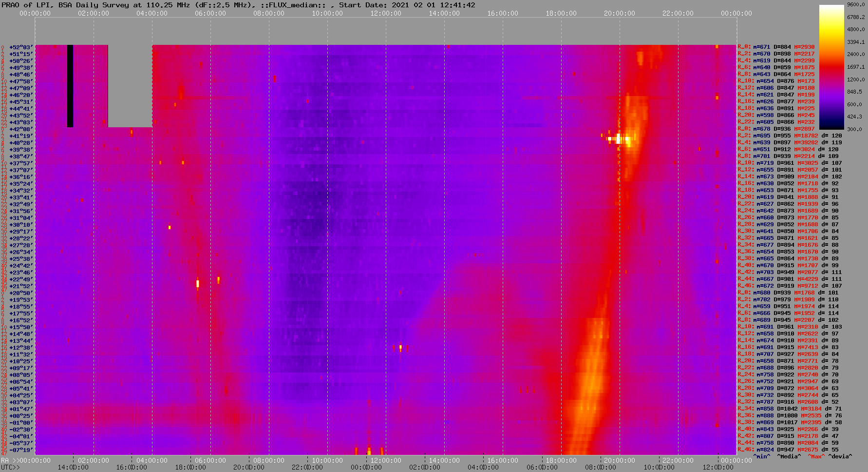868x472 pixels.
Task: Click 22:00:00 in the UTC row
Action: pos(307,467)
